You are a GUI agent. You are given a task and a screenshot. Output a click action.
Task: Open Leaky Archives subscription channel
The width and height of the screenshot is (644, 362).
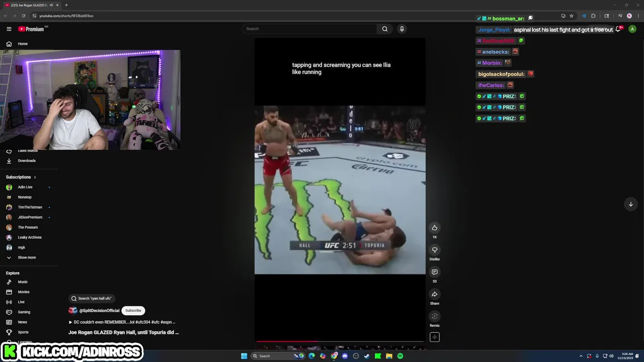coord(29,237)
